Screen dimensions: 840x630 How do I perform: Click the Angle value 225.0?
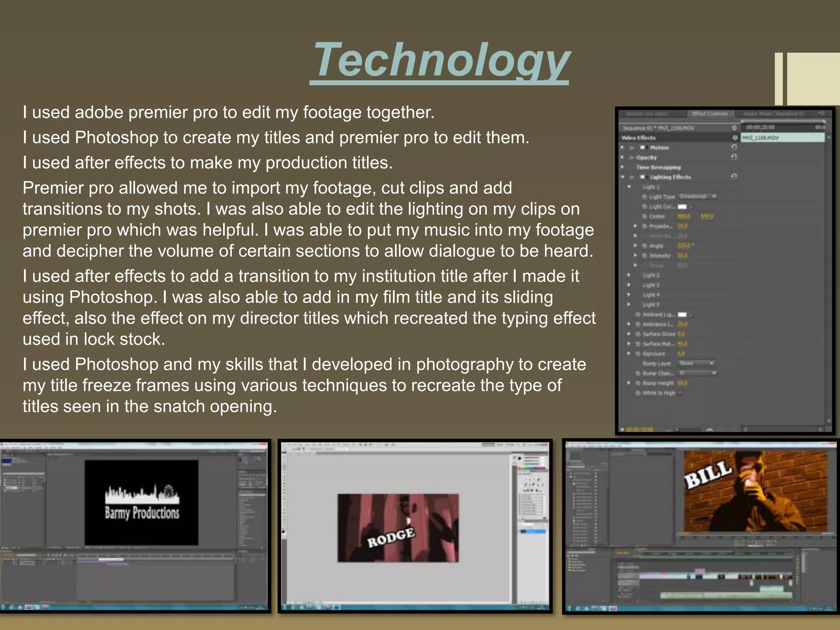click(685, 246)
